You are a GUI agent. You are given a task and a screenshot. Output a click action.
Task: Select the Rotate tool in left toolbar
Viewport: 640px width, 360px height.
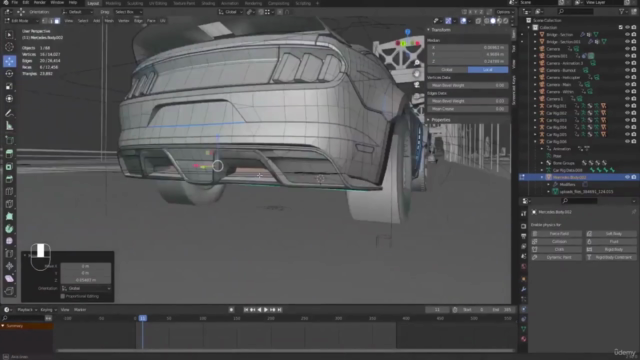pos(9,73)
